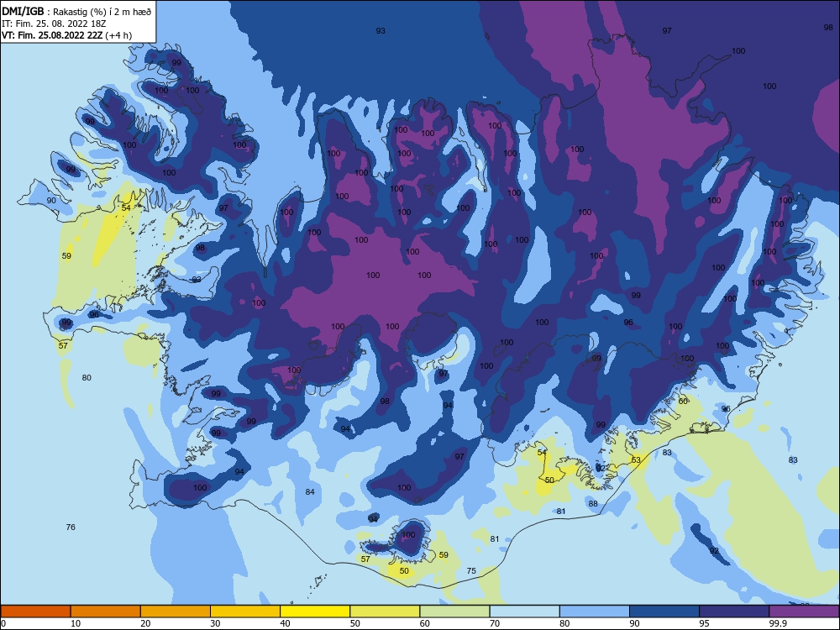840x630 pixels.
Task: Click the legend tick label '30'
Action: [215, 623]
